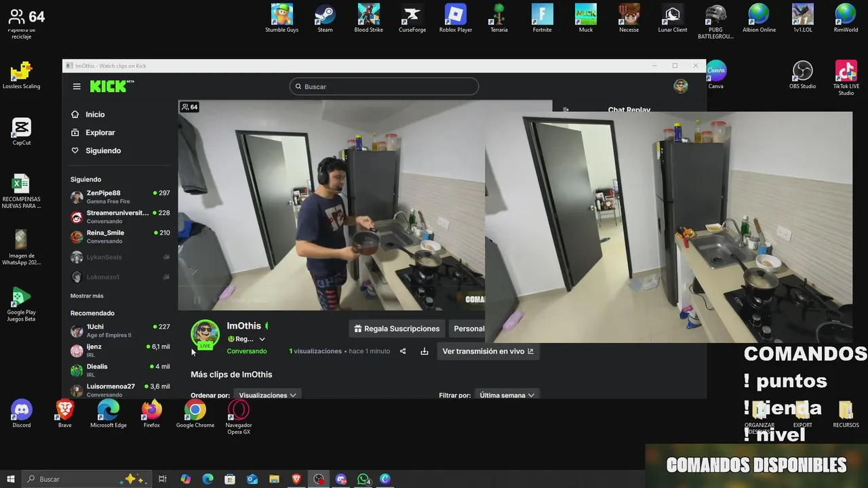Screen dimensions: 868x488
Task: Open WhatsApp from the taskbar
Action: coord(363,479)
